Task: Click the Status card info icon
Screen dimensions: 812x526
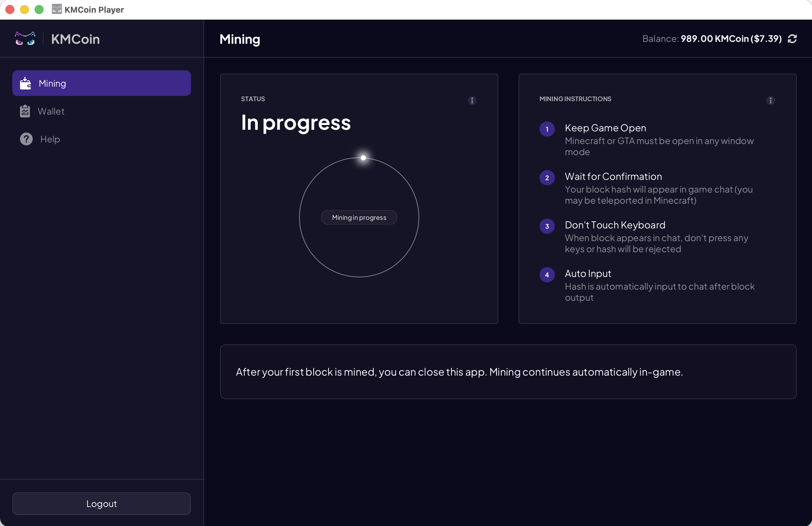Action: (x=472, y=100)
